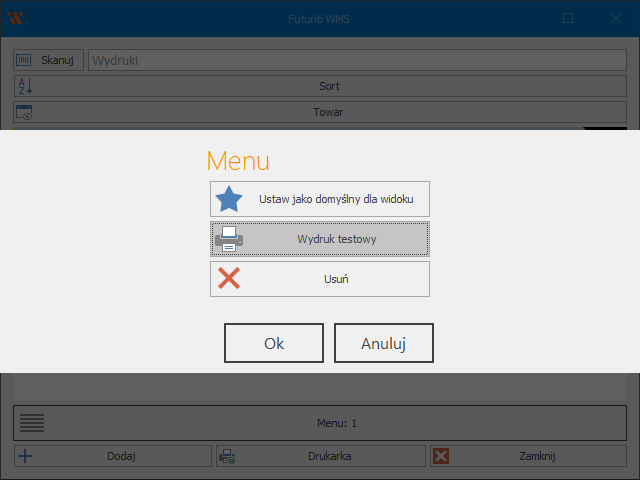Focus the Wydruki search field
Viewport: 640px width, 480px height.
355,60
